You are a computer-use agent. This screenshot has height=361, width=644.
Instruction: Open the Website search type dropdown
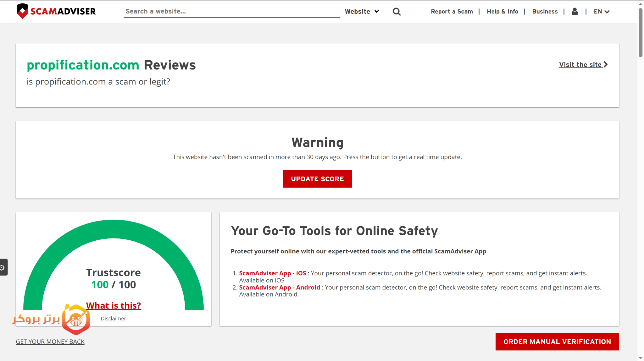click(362, 12)
